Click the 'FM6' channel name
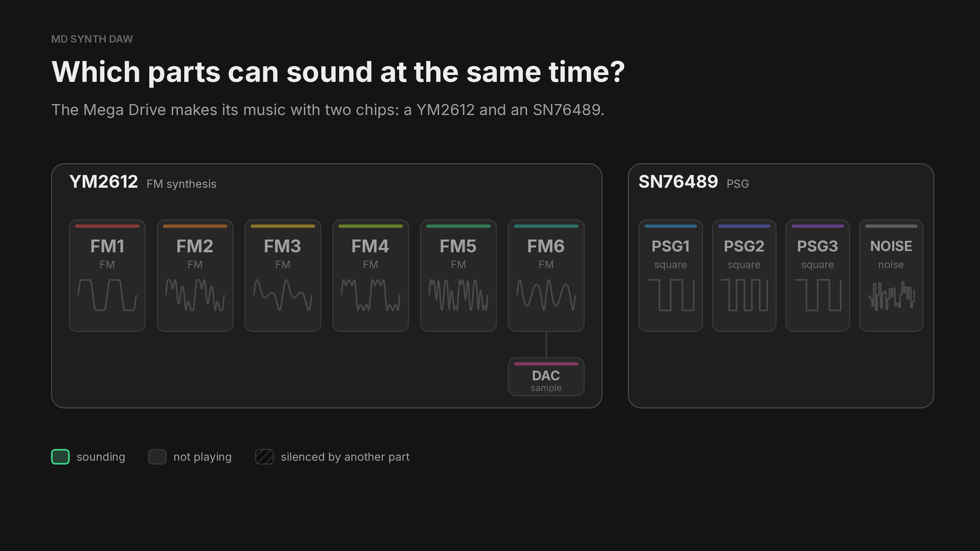 [546, 246]
